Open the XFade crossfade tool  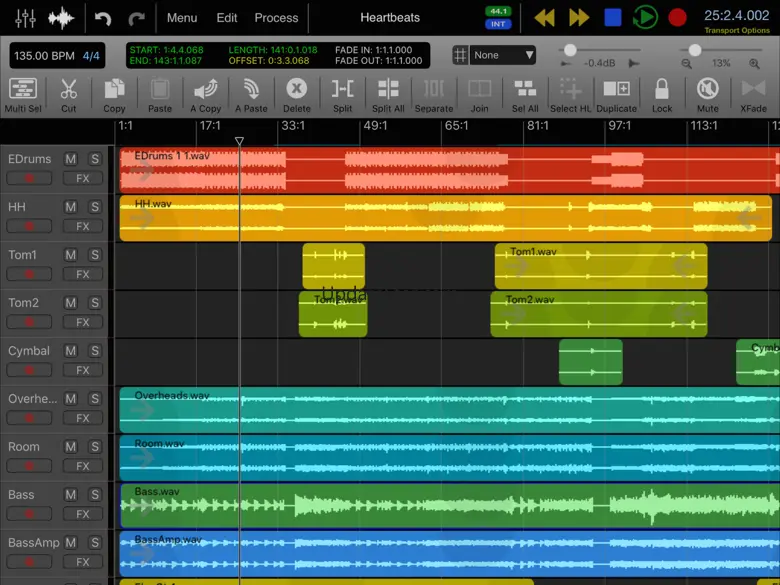click(753, 94)
